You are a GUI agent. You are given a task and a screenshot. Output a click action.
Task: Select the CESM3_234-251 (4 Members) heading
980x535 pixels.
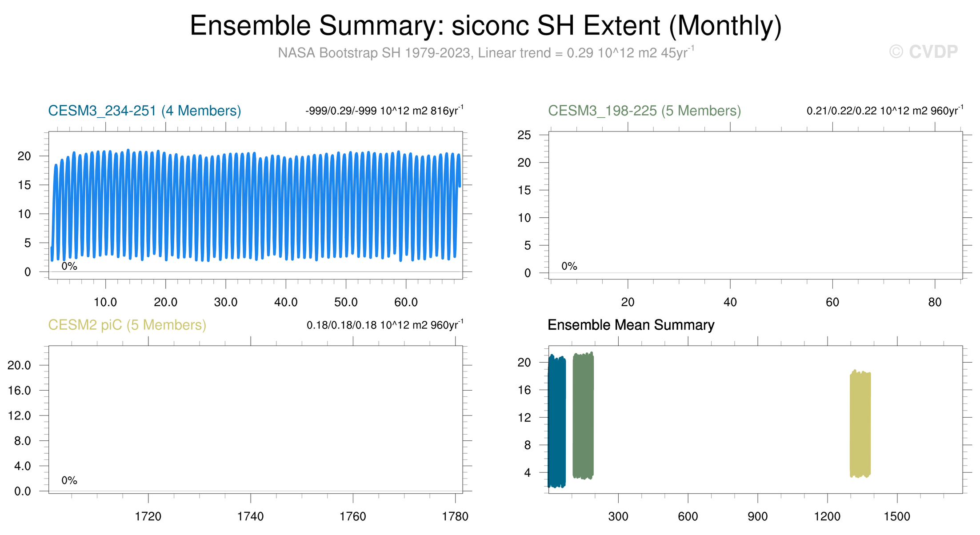[144, 111]
